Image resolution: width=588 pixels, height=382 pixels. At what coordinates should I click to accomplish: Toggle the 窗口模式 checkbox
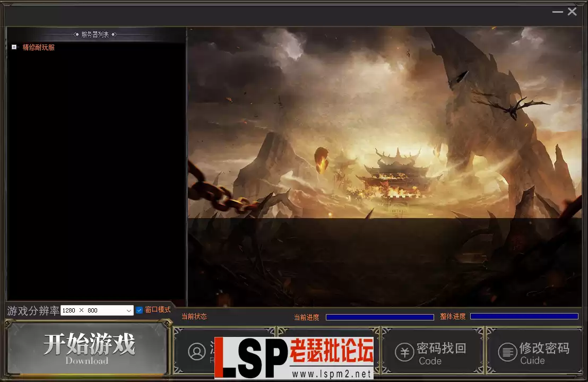(x=139, y=310)
